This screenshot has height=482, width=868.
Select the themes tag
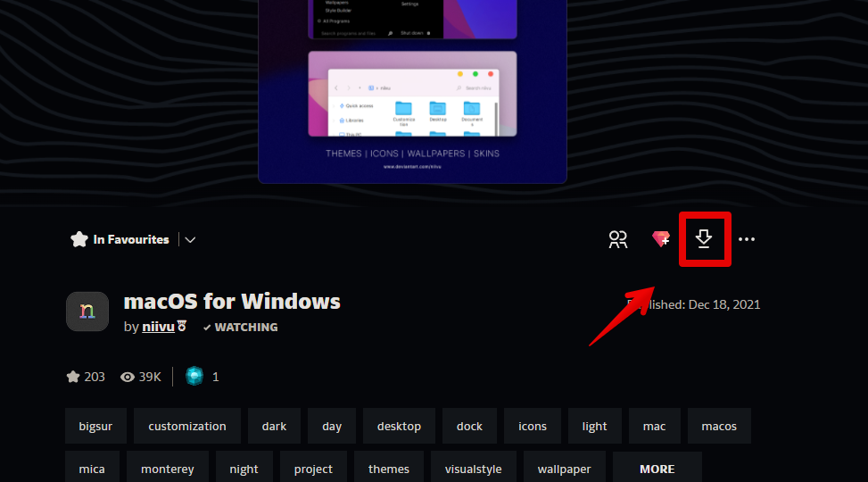389,469
